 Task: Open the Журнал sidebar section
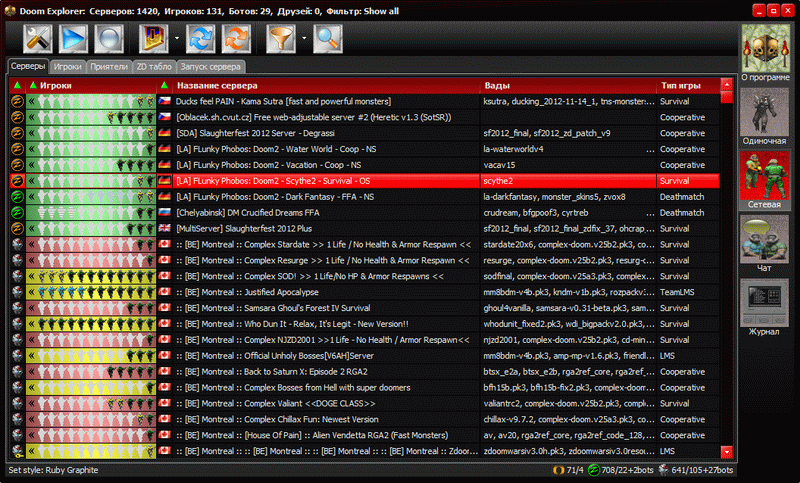point(764,306)
